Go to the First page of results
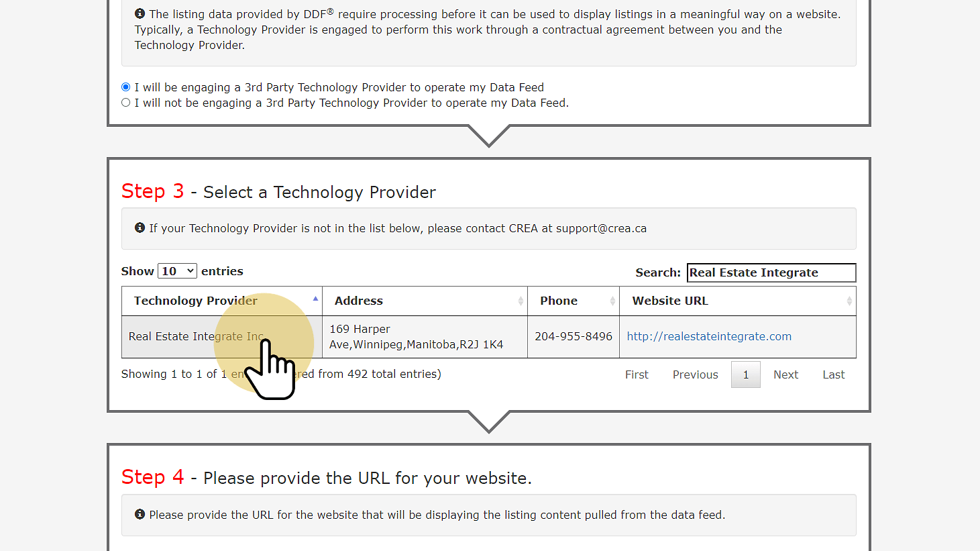Viewport: 980px width, 551px height. click(637, 374)
